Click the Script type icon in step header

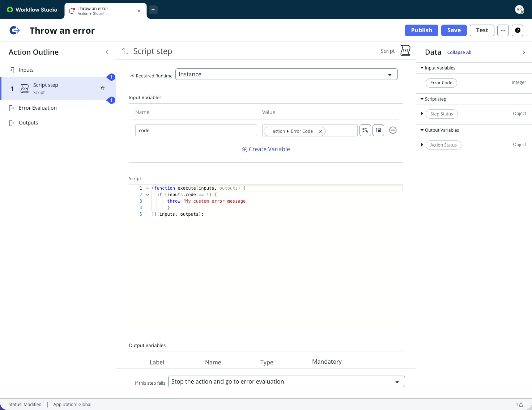405,51
